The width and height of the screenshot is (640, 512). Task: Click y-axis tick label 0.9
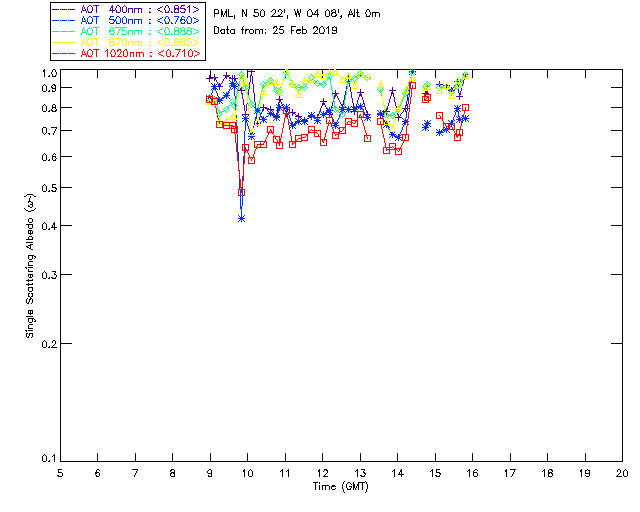(49, 88)
